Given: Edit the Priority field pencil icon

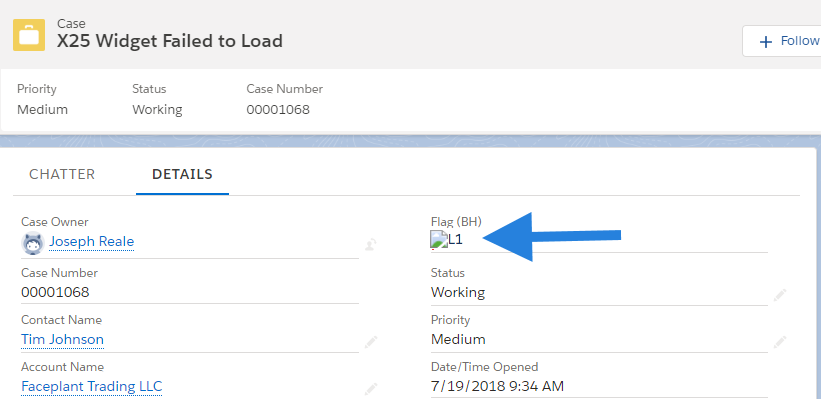Looking at the screenshot, I should [x=780, y=342].
